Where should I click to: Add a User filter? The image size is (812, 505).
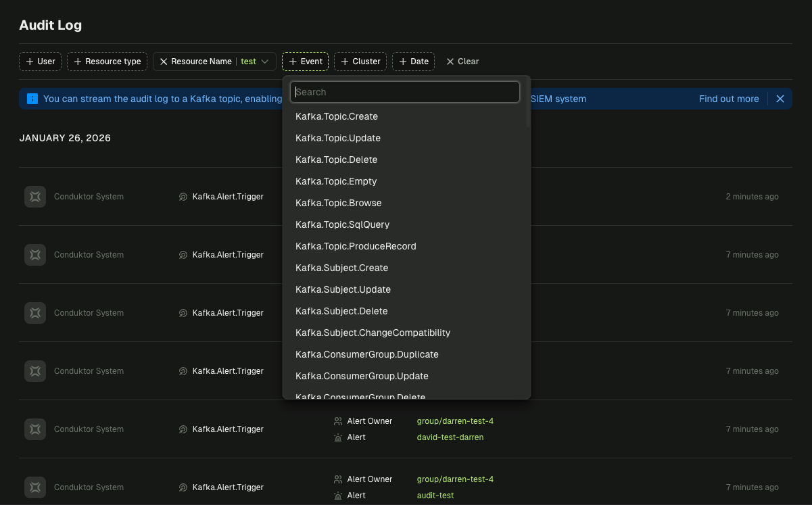click(41, 62)
